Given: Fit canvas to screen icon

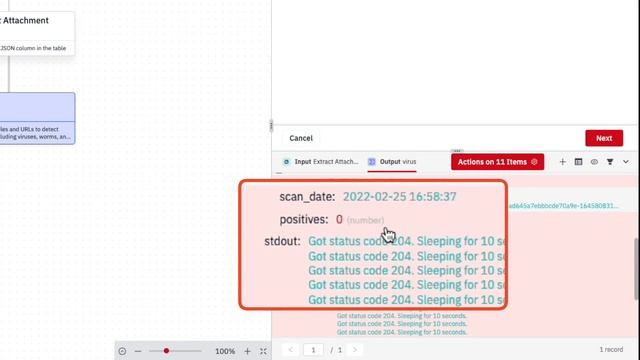Looking at the screenshot, I should coord(263,351).
